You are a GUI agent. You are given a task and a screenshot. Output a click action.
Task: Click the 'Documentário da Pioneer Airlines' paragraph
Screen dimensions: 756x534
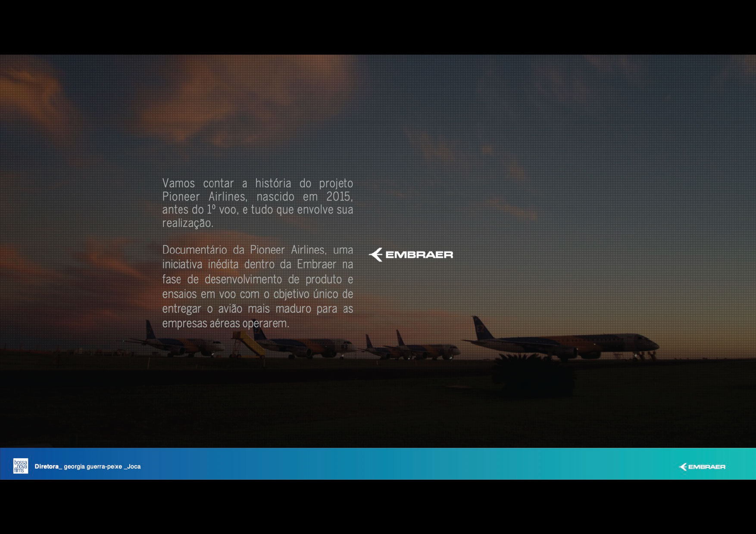(257, 286)
